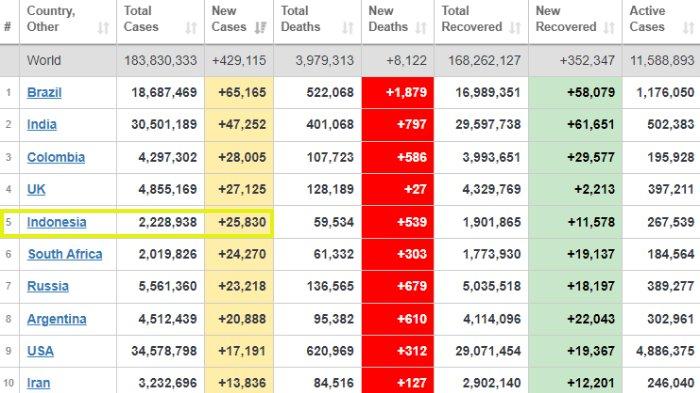Select World new recovered +352,347
The width and height of the screenshot is (700, 393).
[587, 60]
